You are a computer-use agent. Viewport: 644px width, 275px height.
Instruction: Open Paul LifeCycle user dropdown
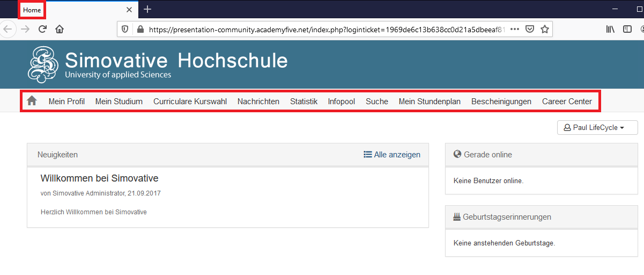point(597,128)
